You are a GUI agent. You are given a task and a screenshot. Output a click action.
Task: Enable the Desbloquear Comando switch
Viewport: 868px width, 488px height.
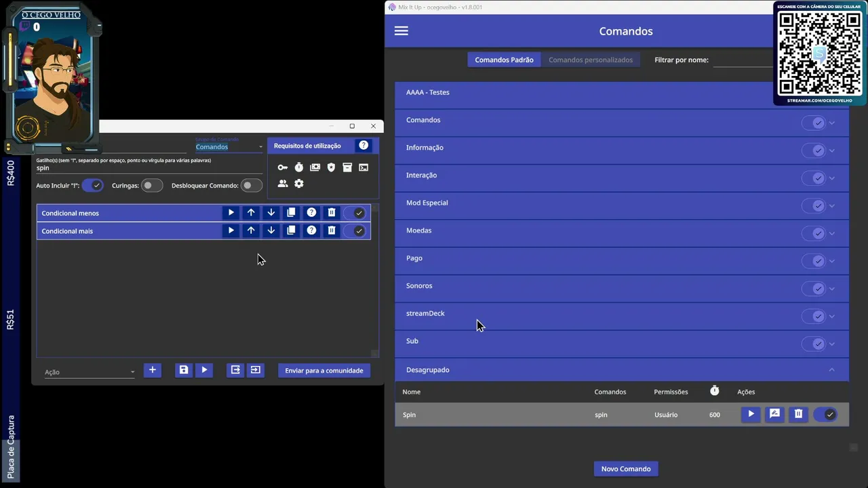252,186
